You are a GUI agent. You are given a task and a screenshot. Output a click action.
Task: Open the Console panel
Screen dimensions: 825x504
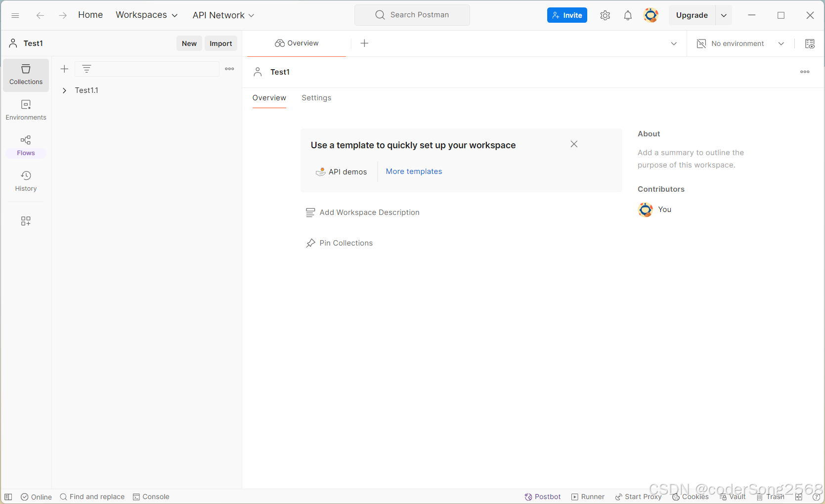point(151,497)
